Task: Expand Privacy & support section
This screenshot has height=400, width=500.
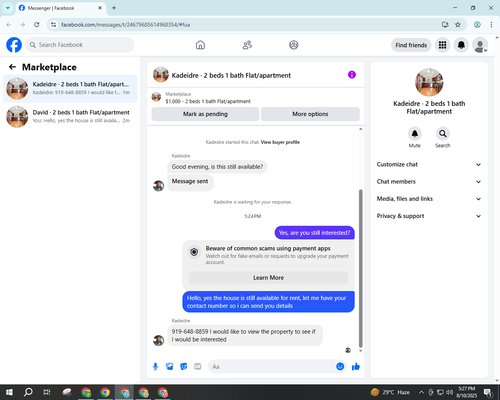Action: tap(429, 216)
